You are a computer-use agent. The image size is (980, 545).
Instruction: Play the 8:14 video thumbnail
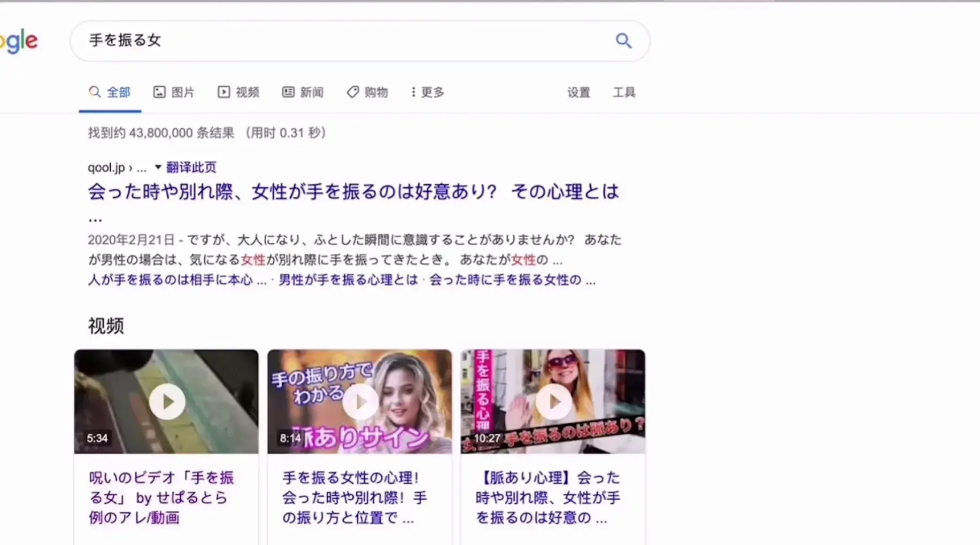[360, 401]
